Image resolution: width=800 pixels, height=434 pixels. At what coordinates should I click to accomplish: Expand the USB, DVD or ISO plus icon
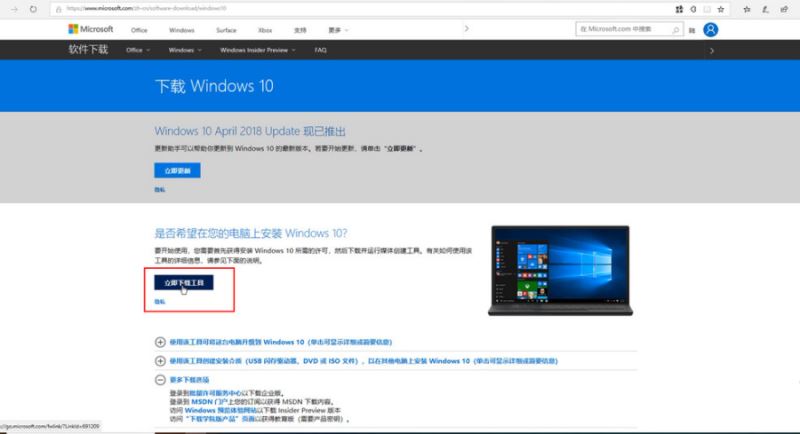click(x=160, y=361)
